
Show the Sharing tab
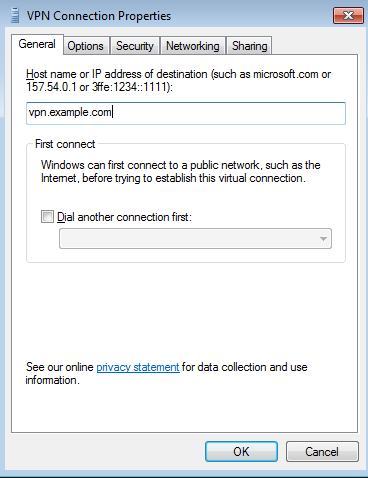249,46
